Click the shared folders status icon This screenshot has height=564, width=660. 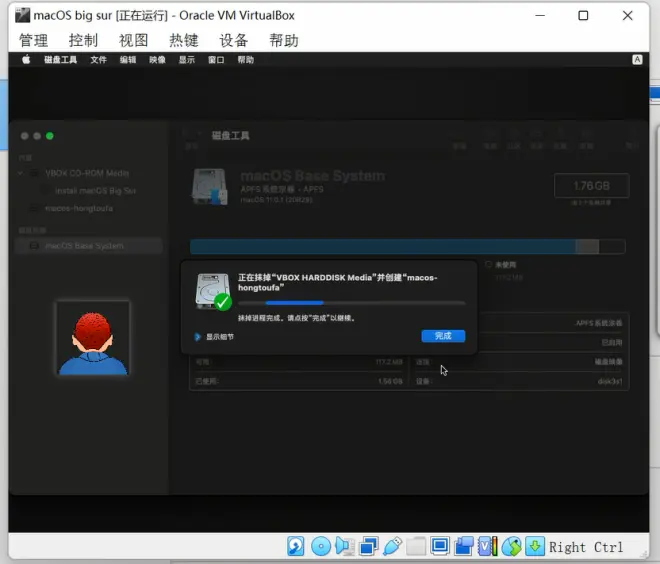coord(416,546)
